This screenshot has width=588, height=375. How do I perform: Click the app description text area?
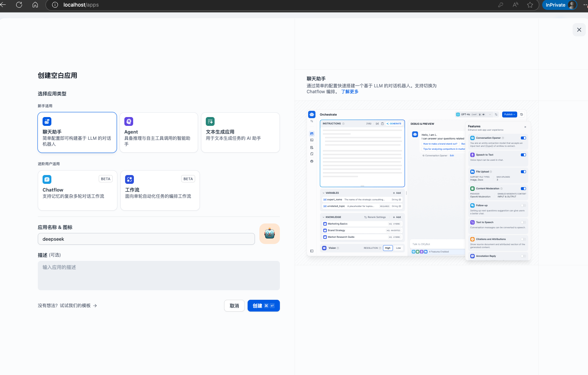point(158,275)
